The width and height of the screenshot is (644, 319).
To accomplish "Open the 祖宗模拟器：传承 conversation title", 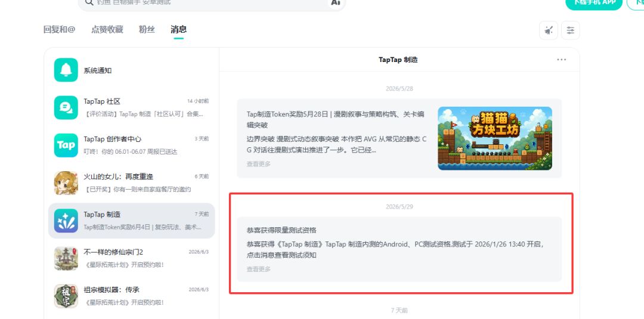I will click(112, 289).
